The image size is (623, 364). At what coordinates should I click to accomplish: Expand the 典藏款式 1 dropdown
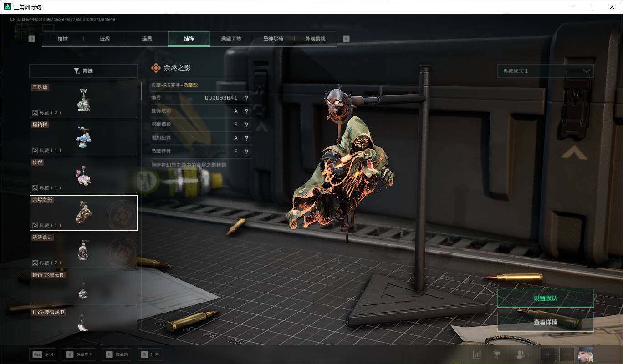pos(545,71)
